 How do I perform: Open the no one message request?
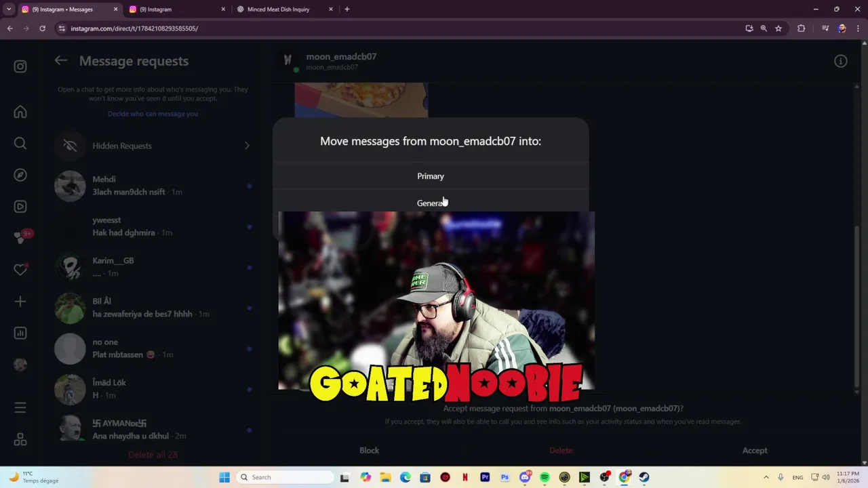(x=153, y=348)
